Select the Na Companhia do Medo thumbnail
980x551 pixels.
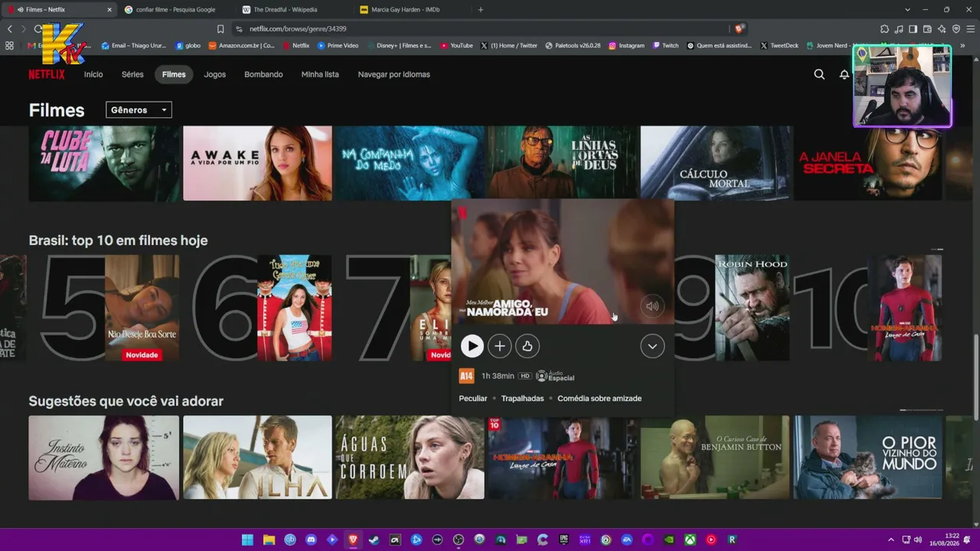pyautogui.click(x=410, y=163)
